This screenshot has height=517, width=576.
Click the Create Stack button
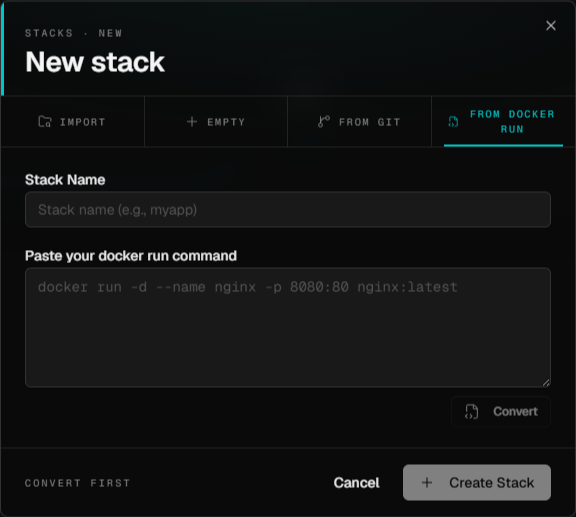[x=477, y=482]
